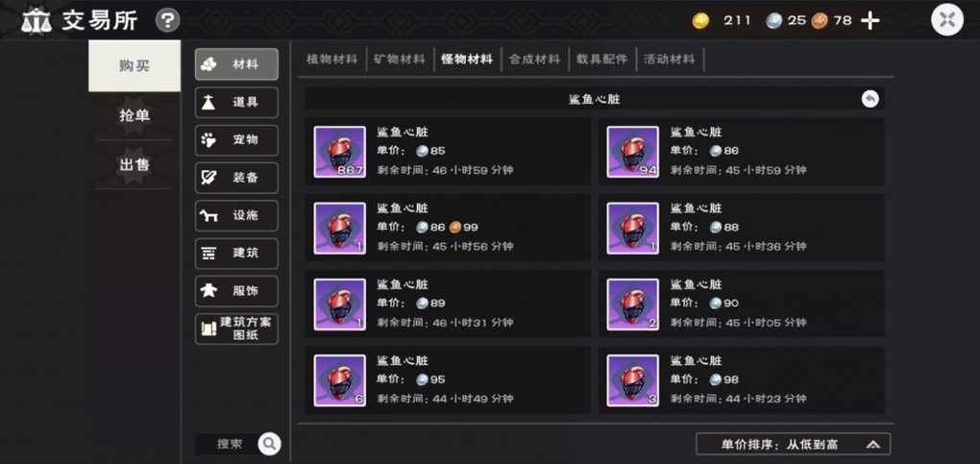Select the 服饰 clothing category
Image resolution: width=980 pixels, height=464 pixels.
click(x=236, y=291)
